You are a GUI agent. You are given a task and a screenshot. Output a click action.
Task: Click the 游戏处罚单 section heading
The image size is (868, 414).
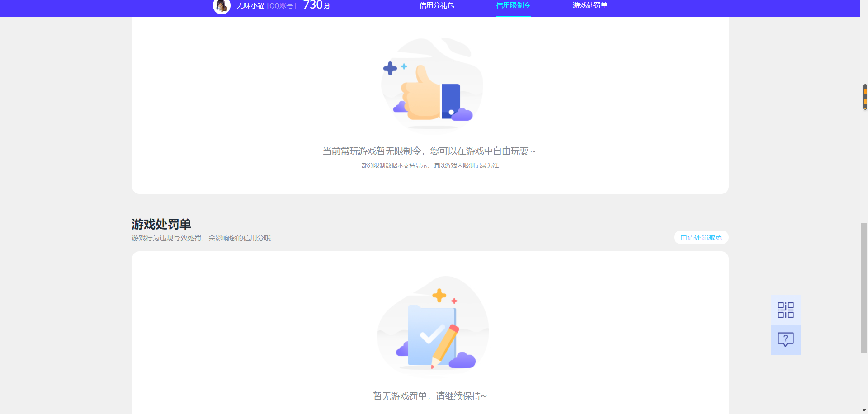tap(161, 224)
